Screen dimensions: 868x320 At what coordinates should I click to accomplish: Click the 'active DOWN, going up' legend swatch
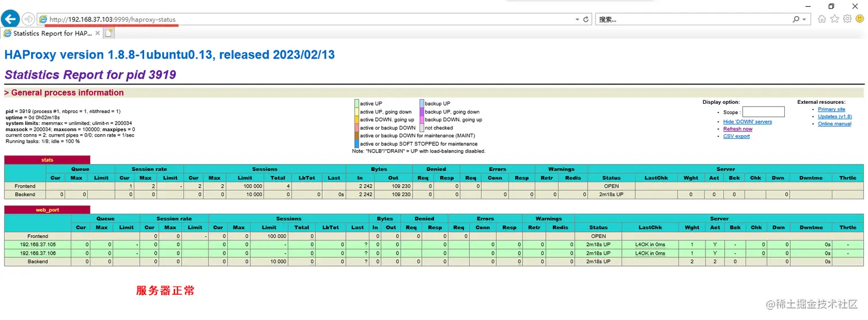356,120
